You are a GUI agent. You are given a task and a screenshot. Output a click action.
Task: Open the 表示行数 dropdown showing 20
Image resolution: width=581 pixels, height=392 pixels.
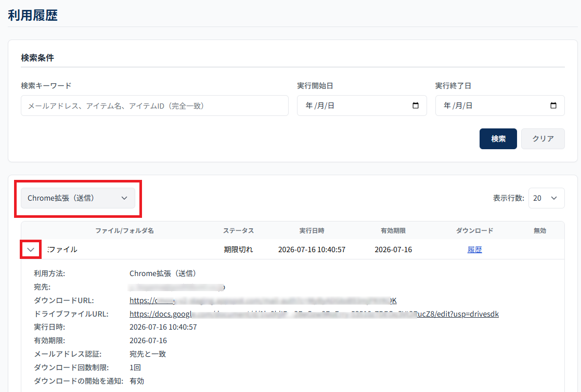pyautogui.click(x=547, y=198)
